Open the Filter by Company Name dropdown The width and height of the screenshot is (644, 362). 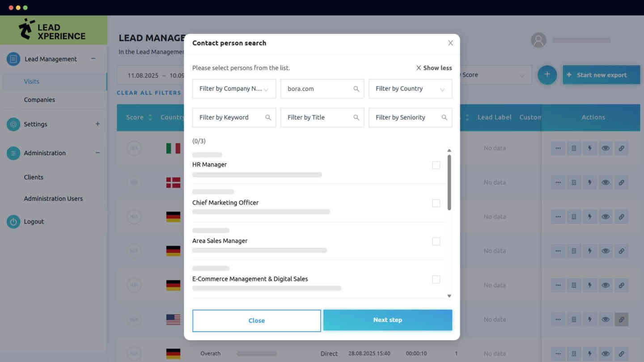tap(234, 89)
